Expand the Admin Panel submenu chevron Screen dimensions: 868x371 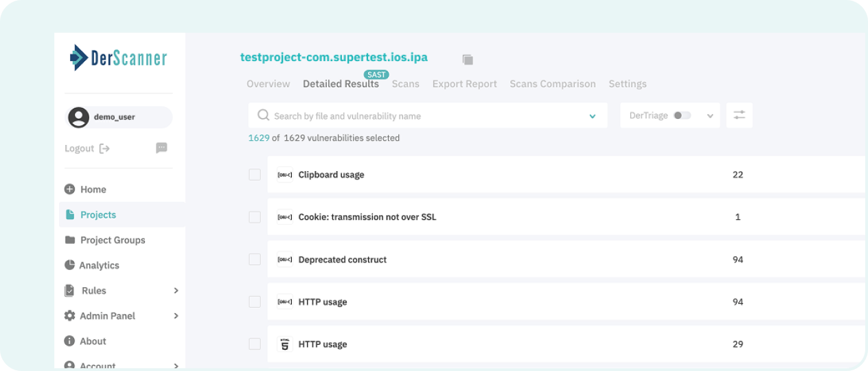(176, 316)
